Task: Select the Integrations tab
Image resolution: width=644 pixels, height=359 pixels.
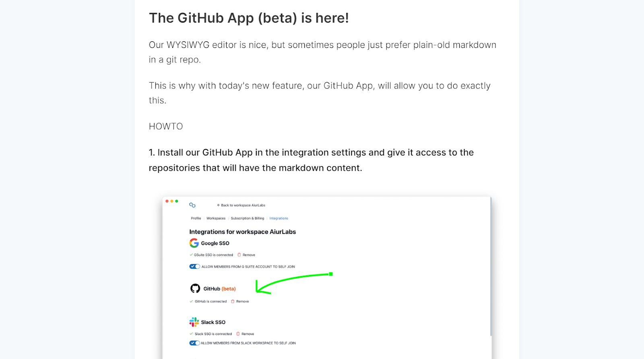Action: coord(279,218)
